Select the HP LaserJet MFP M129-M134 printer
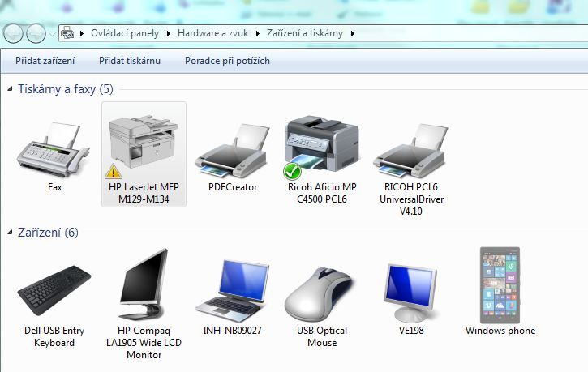Image resolution: width=588 pixels, height=372 pixels. pos(144,154)
